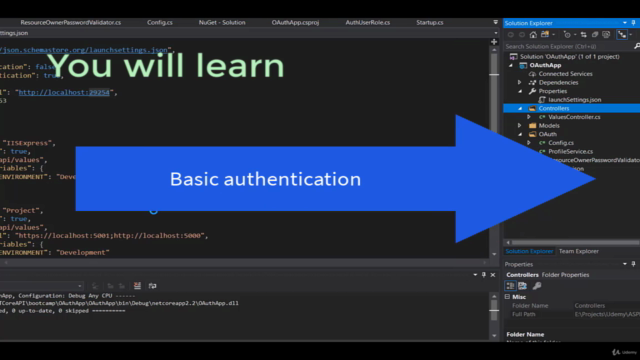Image resolution: width=640 pixels, height=360 pixels.
Task: Pin the Properties panel
Action: [x=633, y=264]
